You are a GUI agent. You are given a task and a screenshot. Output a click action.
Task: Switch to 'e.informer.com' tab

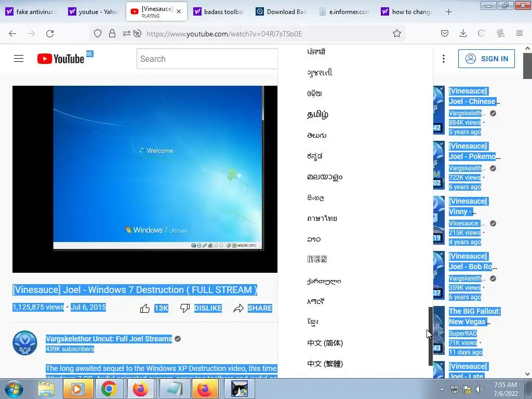[344, 12]
